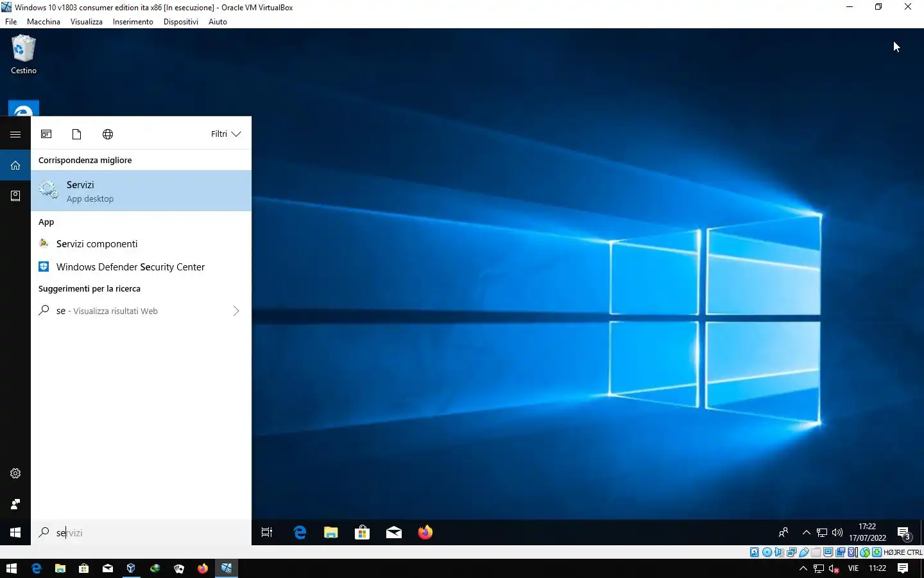The image size is (924, 578).
Task: Open Firefox on the host taskbar
Action: tap(203, 568)
